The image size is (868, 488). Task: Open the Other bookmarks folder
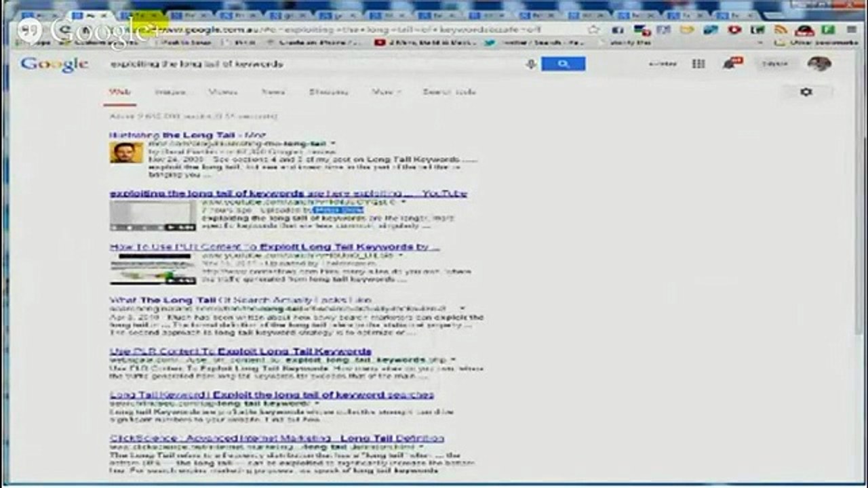point(818,42)
